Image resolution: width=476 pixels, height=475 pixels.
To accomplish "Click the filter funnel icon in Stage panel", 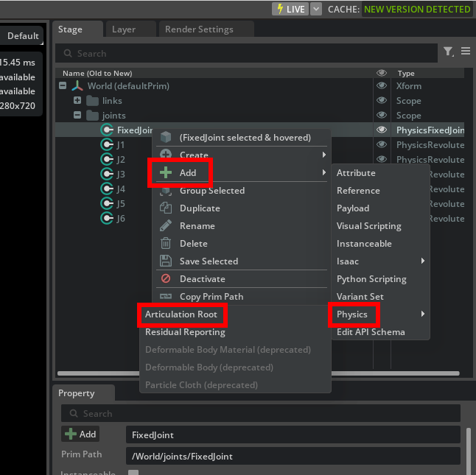I will (x=448, y=52).
